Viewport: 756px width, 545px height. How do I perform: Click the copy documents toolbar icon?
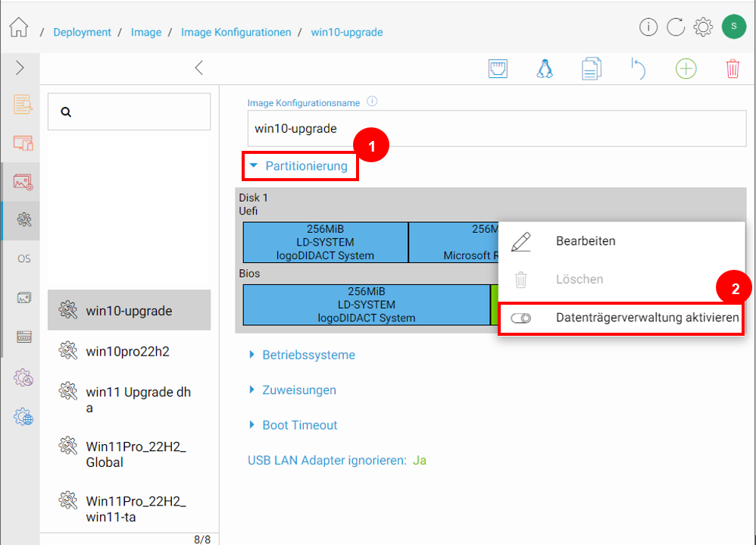[x=591, y=68]
